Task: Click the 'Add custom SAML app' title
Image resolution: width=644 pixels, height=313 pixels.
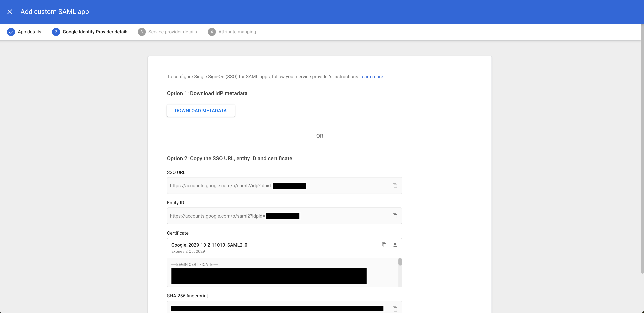Action: point(54,12)
